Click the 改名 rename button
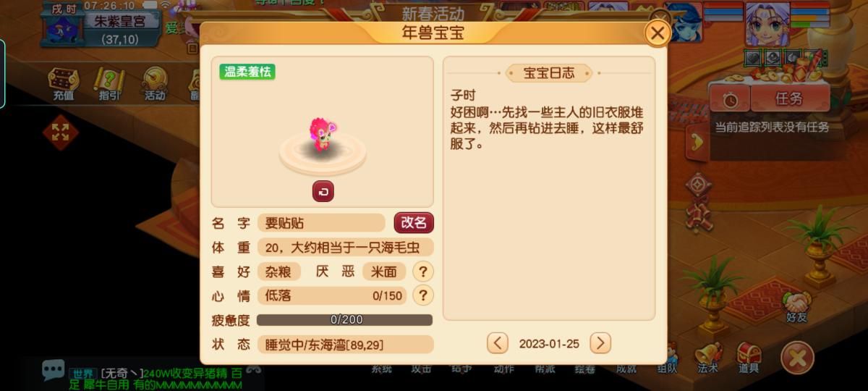868x391 pixels. [414, 223]
